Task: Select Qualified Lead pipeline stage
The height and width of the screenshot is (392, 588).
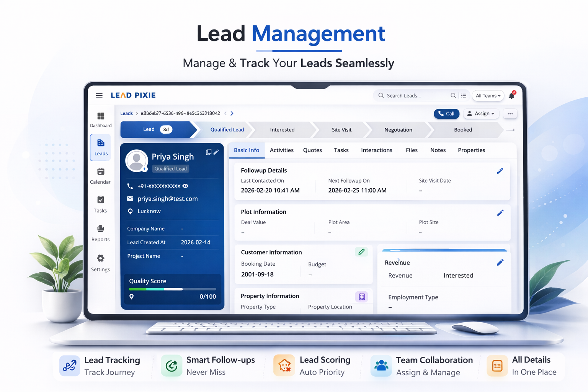Action: click(x=227, y=130)
